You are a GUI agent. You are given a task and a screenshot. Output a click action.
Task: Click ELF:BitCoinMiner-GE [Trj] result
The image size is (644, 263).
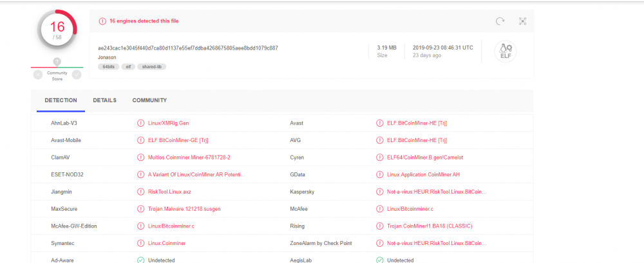(178, 140)
